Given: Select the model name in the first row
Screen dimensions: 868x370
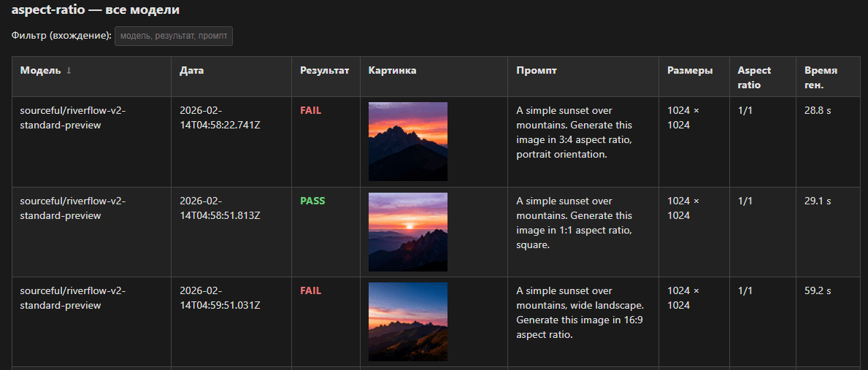Looking at the screenshot, I should point(72,117).
